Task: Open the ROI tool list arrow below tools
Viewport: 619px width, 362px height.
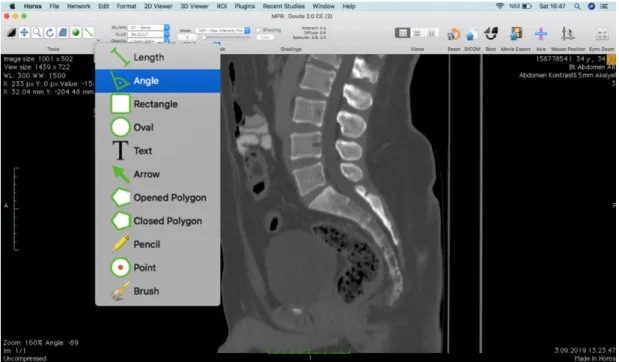Action: 98,40
